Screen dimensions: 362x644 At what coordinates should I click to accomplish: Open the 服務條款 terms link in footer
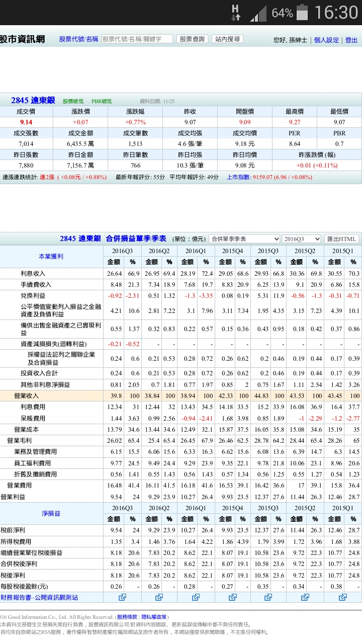126,617
